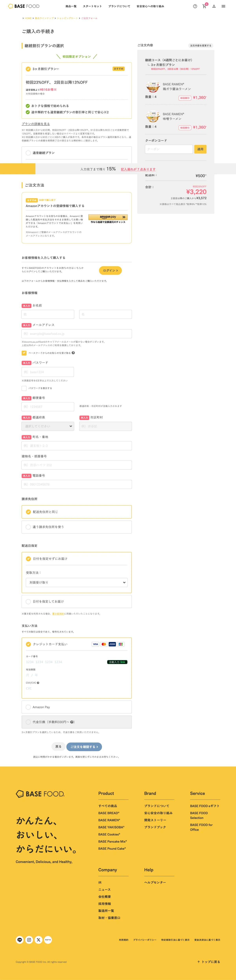Toggle the パスワードを表示する checkbox
236x980 pixels.
click(24, 388)
